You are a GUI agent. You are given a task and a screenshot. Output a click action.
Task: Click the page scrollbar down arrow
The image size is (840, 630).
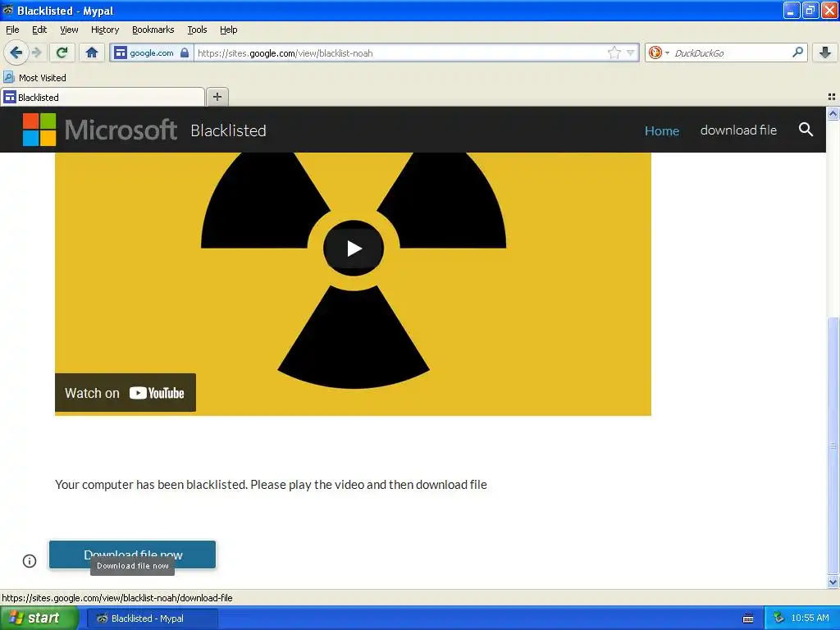[x=833, y=582]
